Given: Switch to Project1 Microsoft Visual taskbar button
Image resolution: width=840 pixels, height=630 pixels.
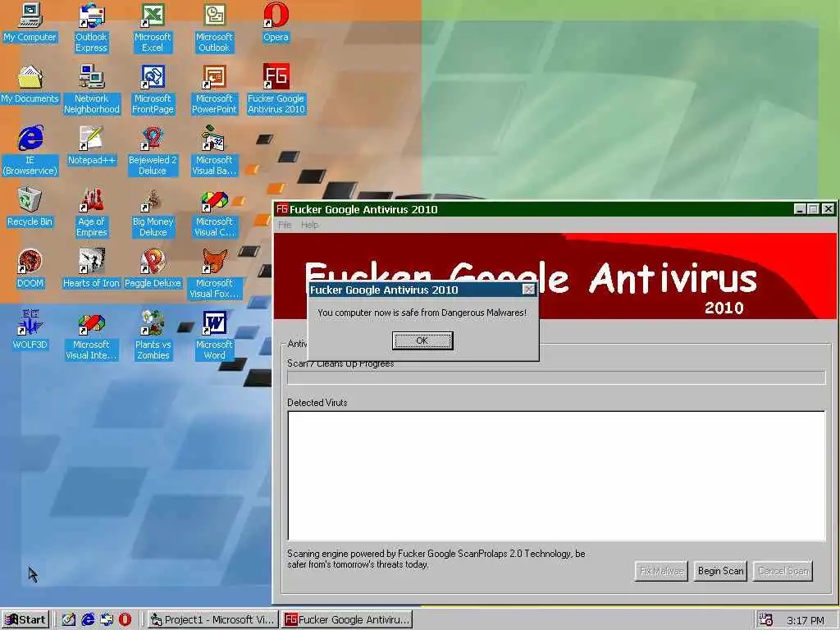Looking at the screenshot, I should point(212,620).
